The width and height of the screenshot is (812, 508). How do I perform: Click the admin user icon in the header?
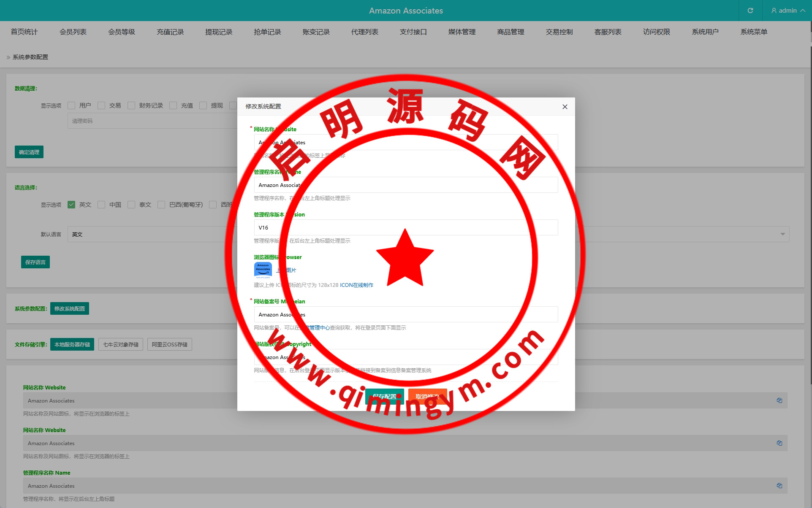pyautogui.click(x=774, y=11)
